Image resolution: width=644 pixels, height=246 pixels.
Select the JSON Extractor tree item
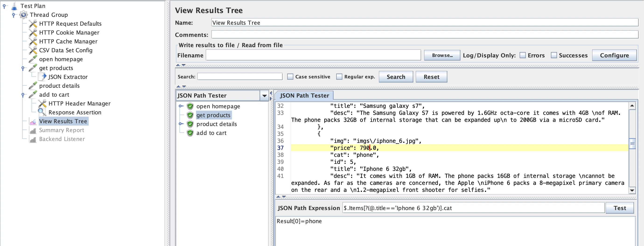point(68,77)
